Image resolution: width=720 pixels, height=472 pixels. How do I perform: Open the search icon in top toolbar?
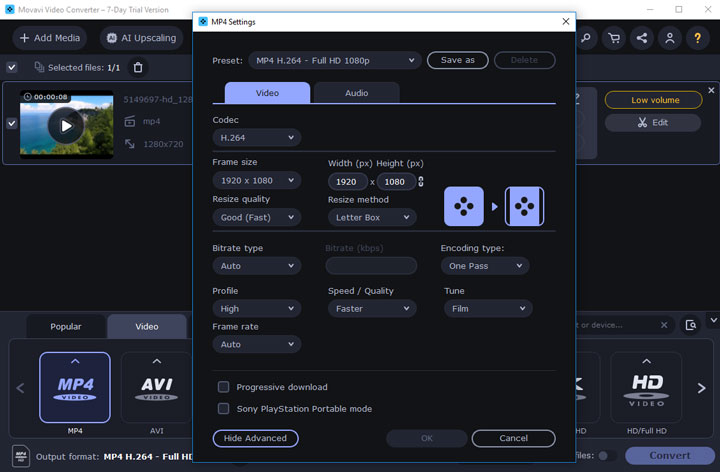point(586,38)
